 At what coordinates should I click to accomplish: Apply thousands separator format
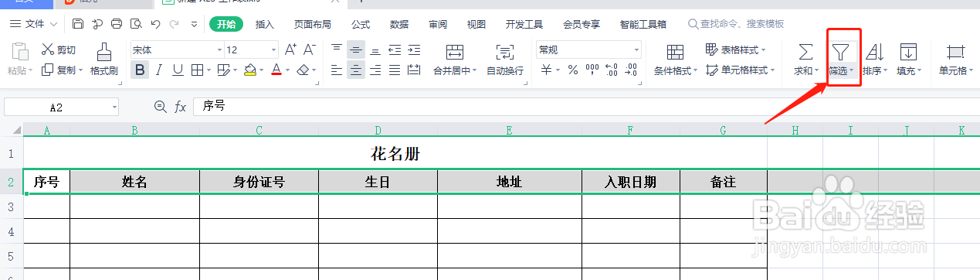tap(592, 70)
